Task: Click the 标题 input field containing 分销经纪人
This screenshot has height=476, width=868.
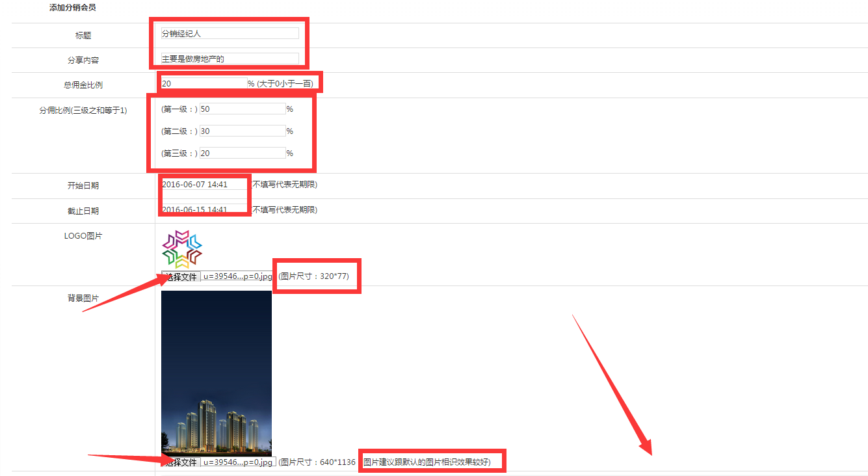Action: (230, 34)
